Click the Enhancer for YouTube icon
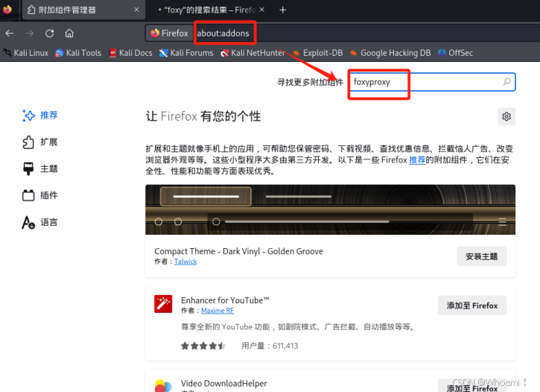This screenshot has width=540, height=392. pos(163,304)
